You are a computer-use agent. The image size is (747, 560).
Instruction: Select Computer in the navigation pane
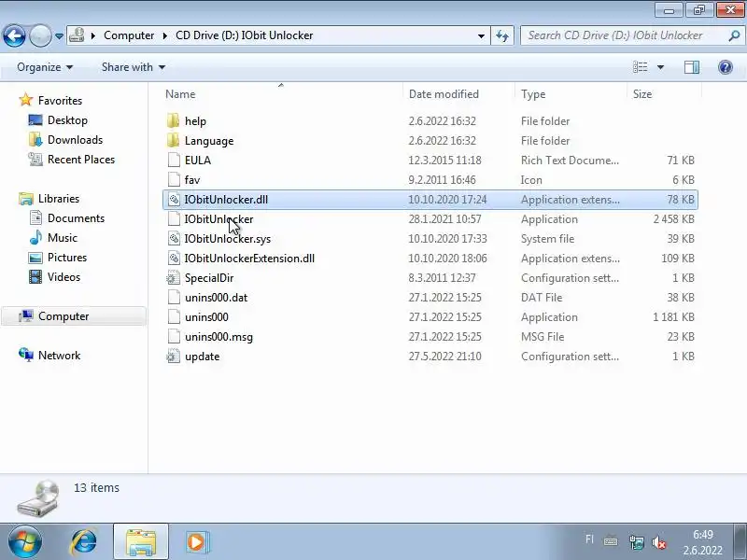tap(75, 316)
